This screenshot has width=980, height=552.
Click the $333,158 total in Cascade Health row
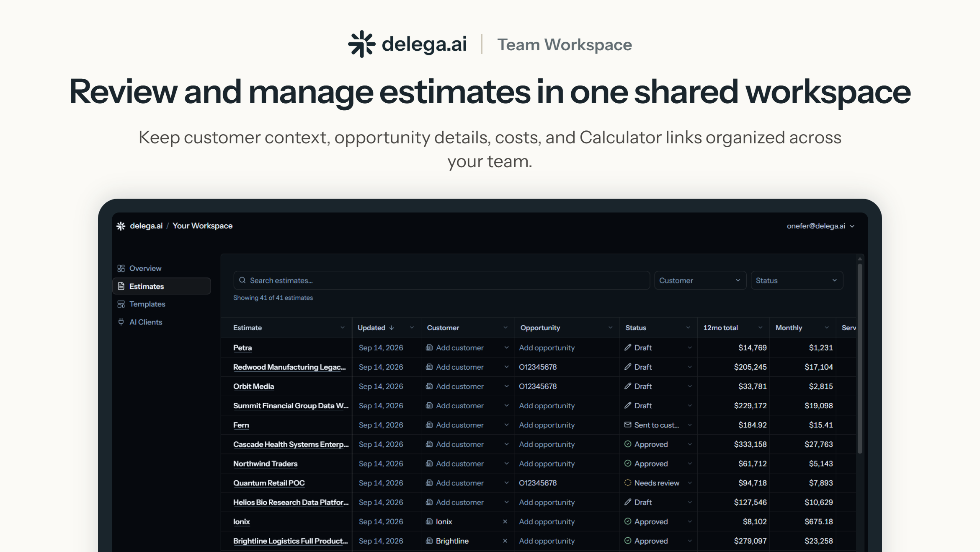point(750,444)
